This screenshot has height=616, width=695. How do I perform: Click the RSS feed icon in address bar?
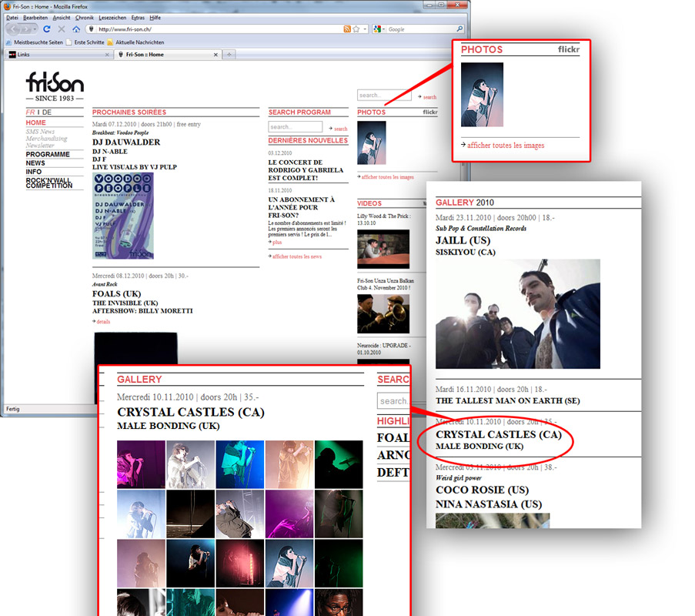click(x=348, y=29)
